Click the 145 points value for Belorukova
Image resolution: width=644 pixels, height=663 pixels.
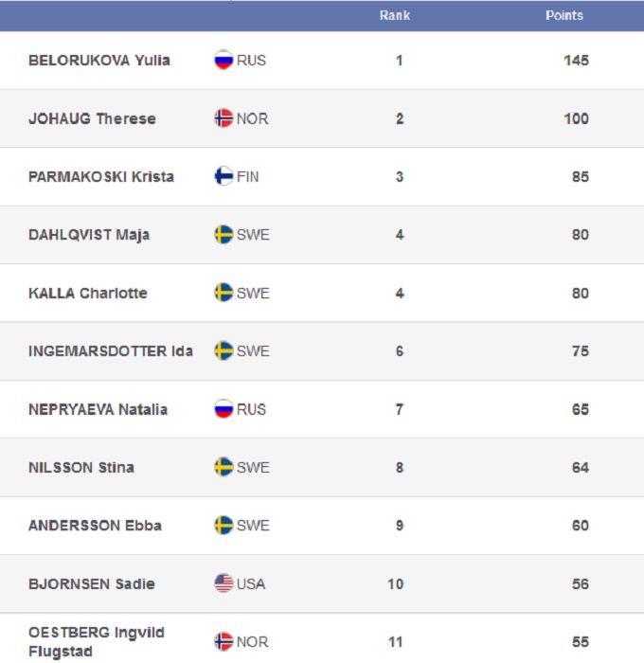576,60
